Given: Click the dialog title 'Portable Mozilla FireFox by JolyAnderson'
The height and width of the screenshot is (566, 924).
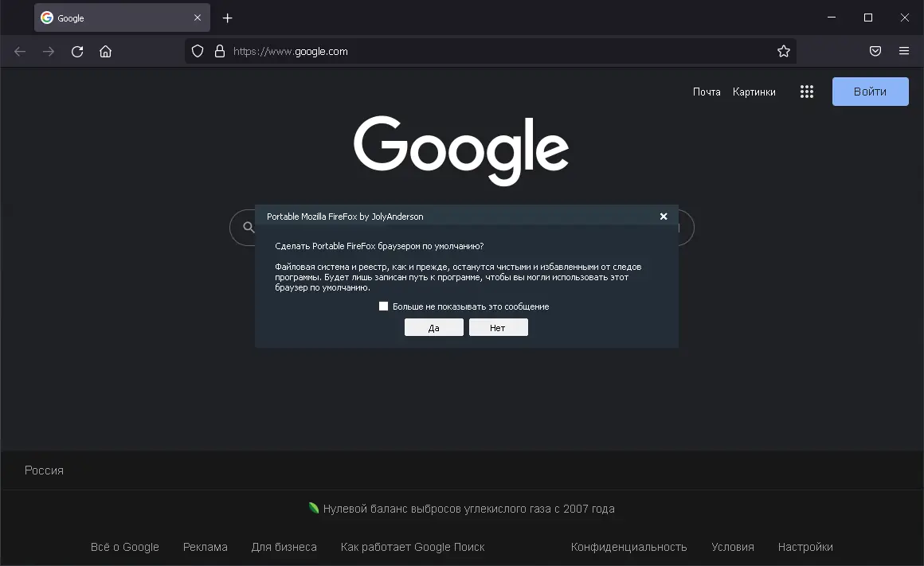Looking at the screenshot, I should point(345,217).
